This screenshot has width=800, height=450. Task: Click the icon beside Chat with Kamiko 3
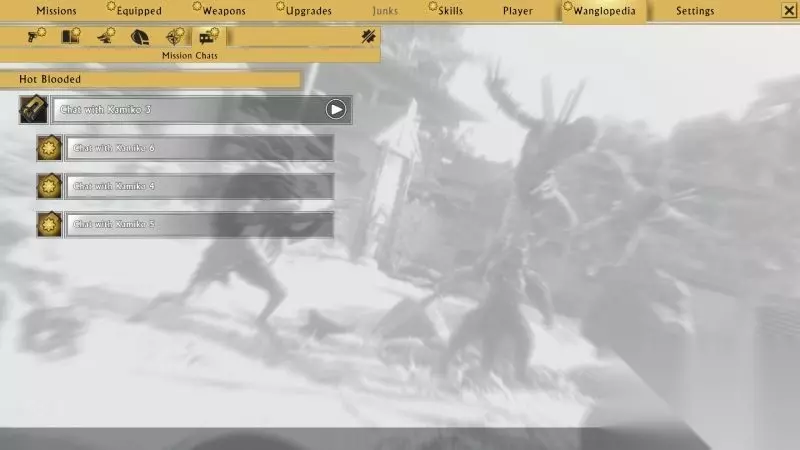pos(34,109)
